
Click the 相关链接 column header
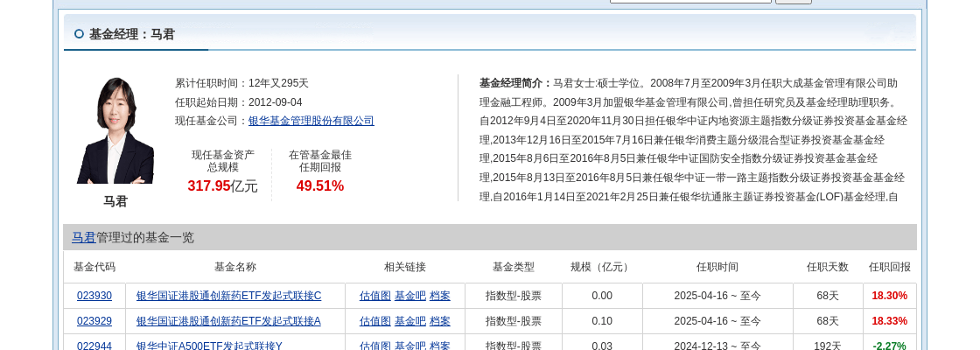pos(404,267)
